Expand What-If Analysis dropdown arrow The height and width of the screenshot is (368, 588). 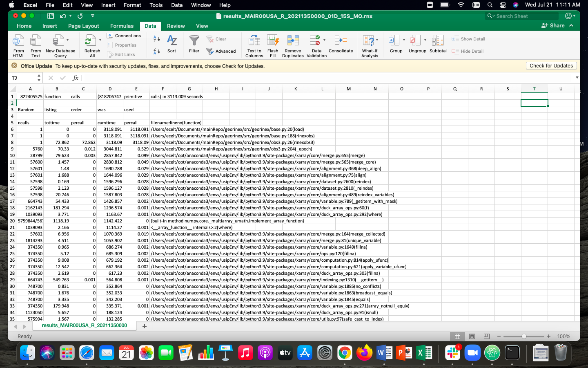tap(377, 40)
